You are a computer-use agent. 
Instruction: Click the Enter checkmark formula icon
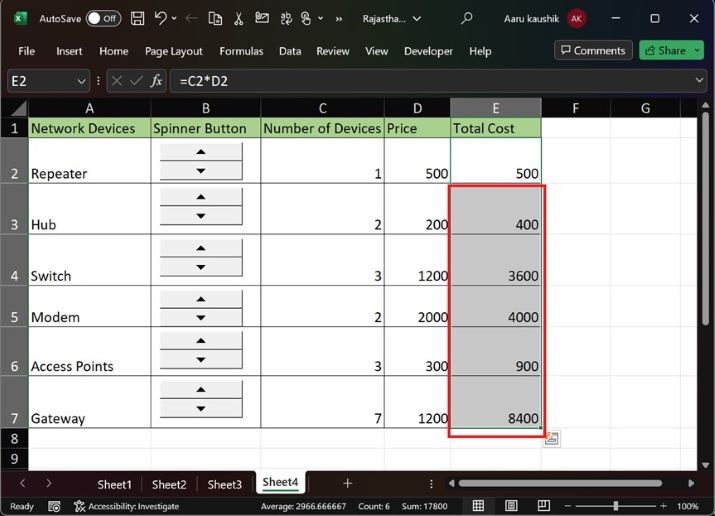136,81
